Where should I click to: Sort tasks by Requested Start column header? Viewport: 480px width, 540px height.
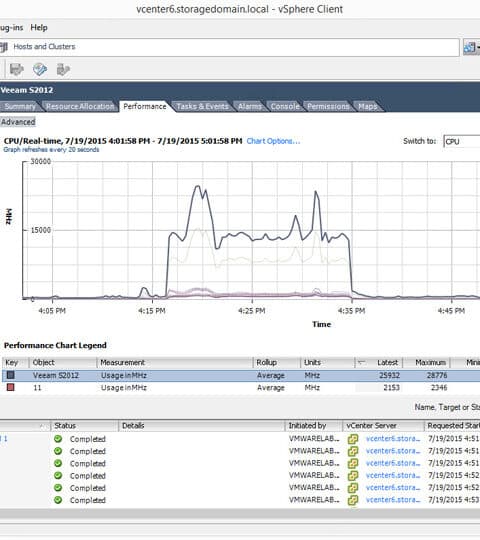tap(452, 426)
